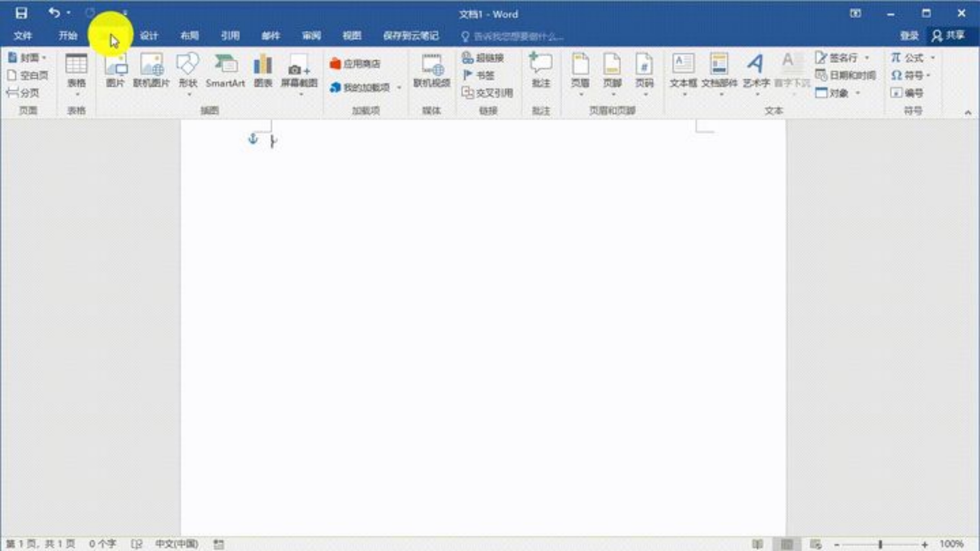Click the zoom in plus button

click(925, 544)
